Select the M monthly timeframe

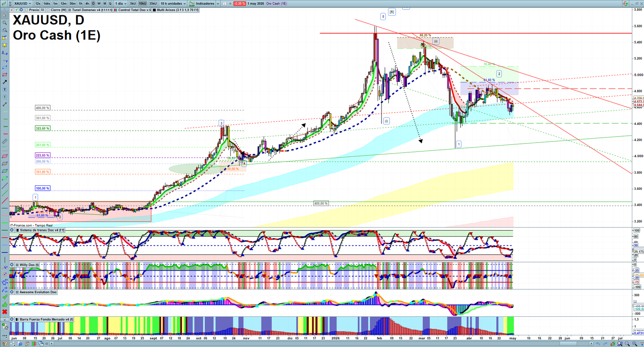tap(105, 4)
